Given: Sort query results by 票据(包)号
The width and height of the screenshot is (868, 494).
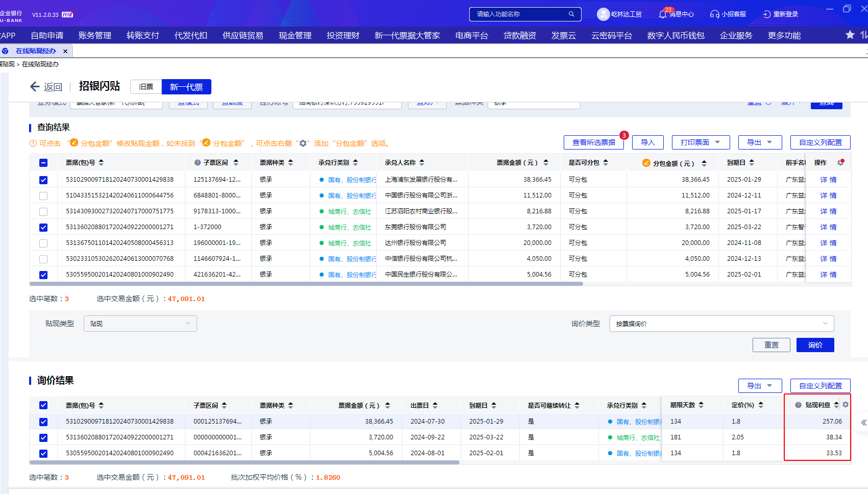Looking at the screenshot, I should click(x=101, y=163).
